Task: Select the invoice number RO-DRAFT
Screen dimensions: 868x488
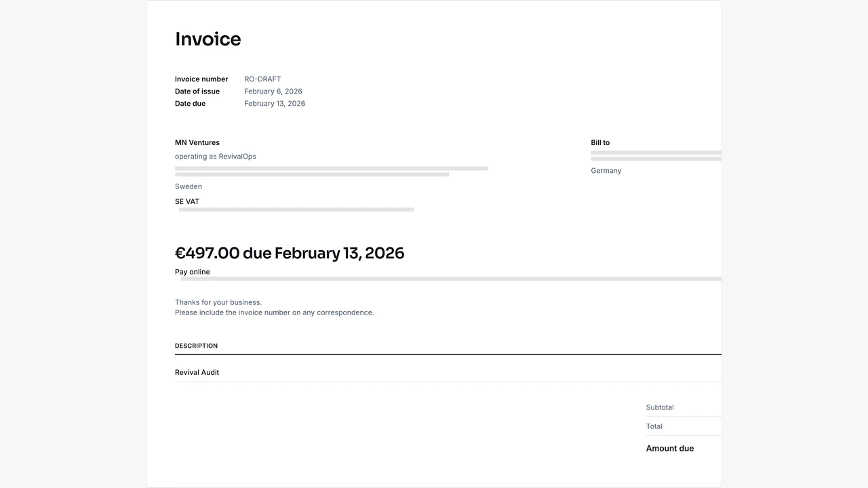Action: pos(262,79)
